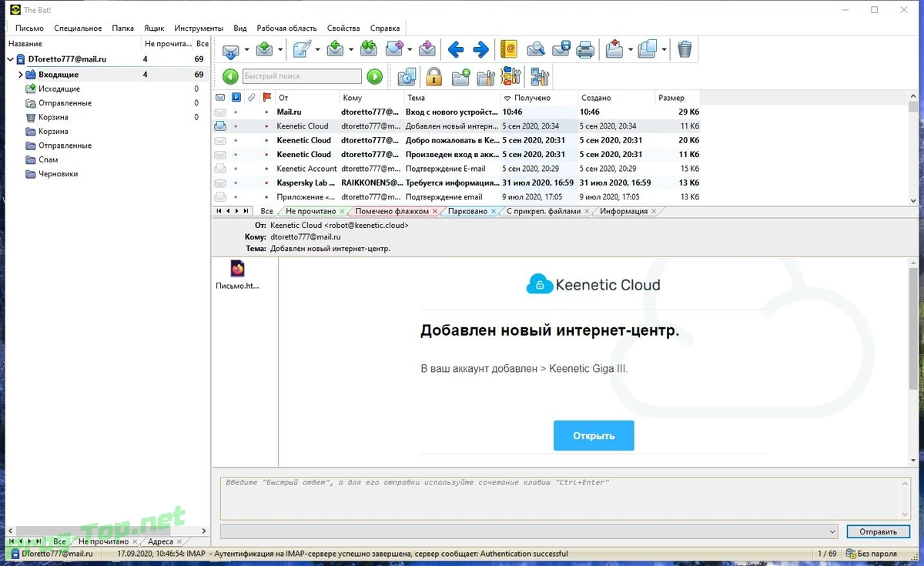Close the Парковано tab
This screenshot has width=924, height=566.
(493, 211)
